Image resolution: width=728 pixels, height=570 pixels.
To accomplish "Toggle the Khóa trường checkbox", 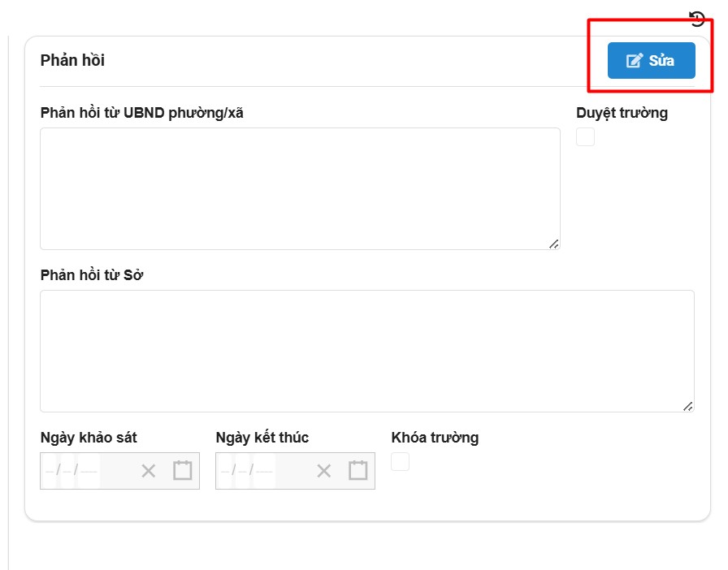I will (x=400, y=462).
